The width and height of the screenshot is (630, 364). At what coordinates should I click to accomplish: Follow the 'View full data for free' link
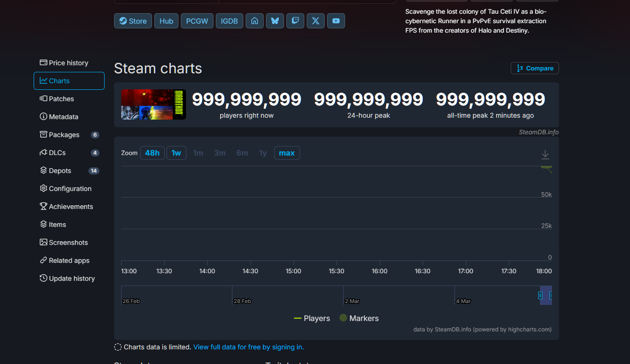pyautogui.click(x=248, y=347)
